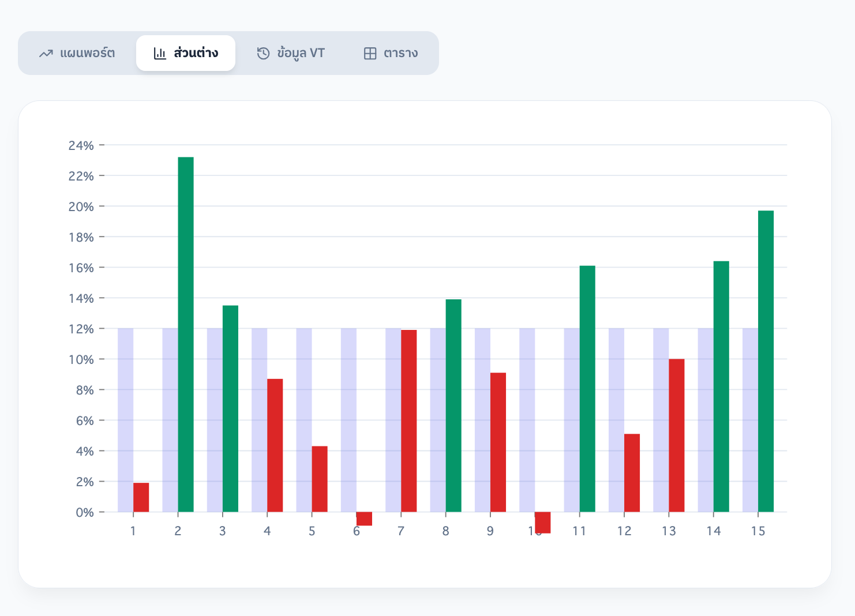Select the green bar for year 8
The image size is (855, 616).
tap(453, 405)
